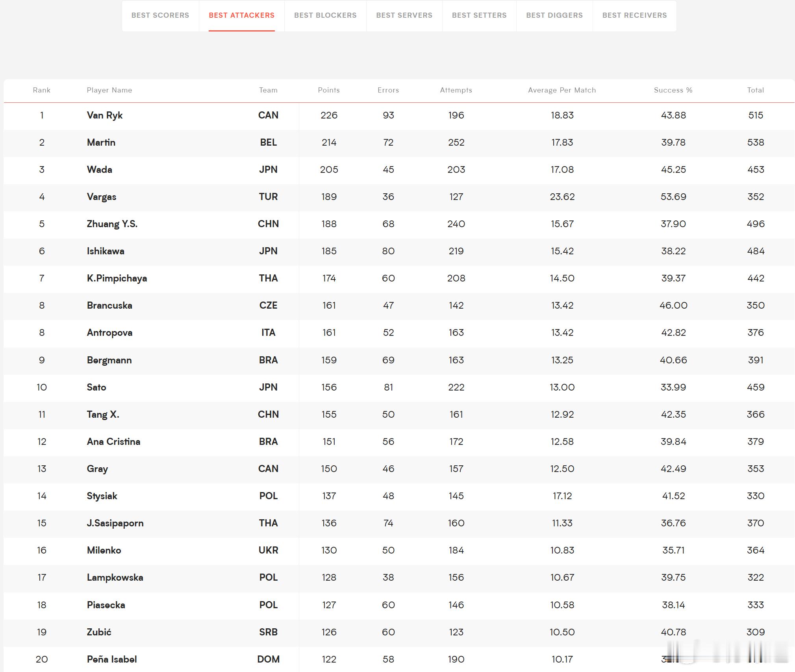The height and width of the screenshot is (672, 795).
Task: Click the Success % column header
Action: [x=673, y=90]
